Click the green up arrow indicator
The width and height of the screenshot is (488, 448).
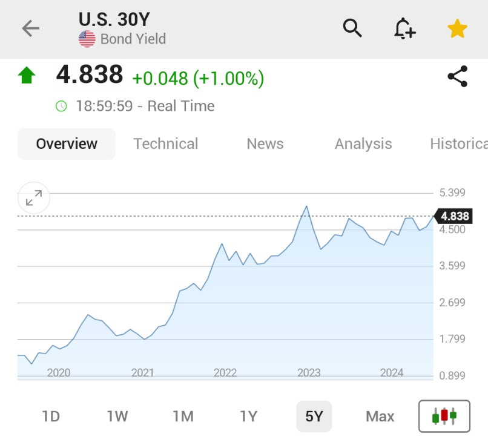[x=27, y=75]
